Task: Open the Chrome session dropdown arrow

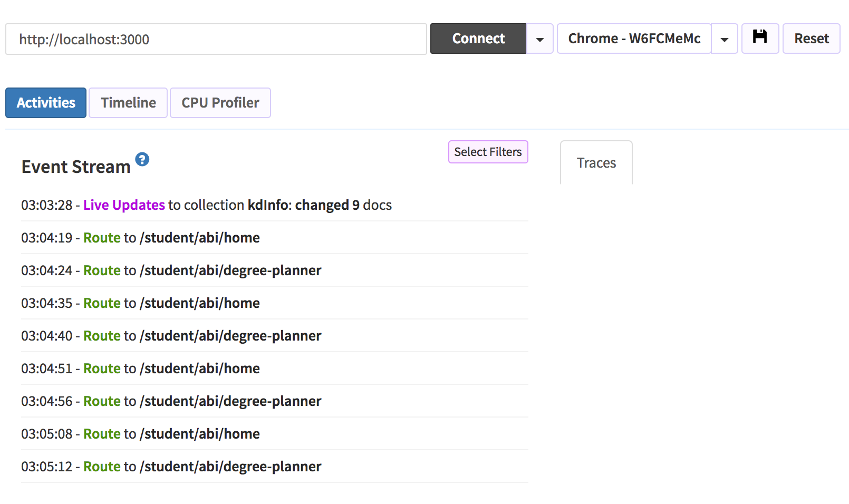Action: (x=724, y=39)
